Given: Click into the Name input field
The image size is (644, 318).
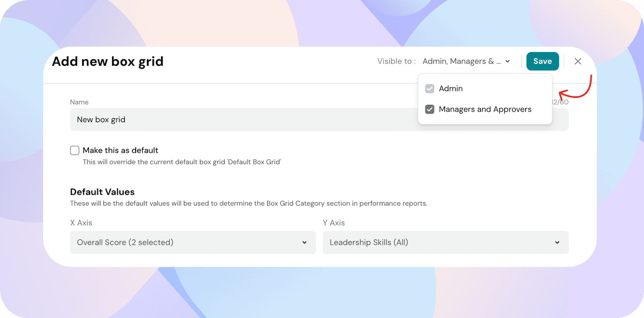Looking at the screenshot, I should [x=242, y=120].
